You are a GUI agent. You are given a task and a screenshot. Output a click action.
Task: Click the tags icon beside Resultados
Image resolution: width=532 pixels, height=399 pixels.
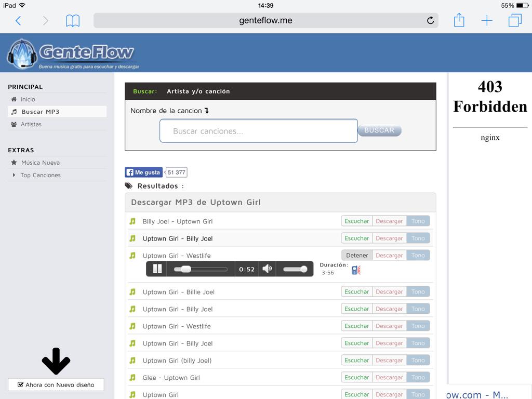[129, 185]
